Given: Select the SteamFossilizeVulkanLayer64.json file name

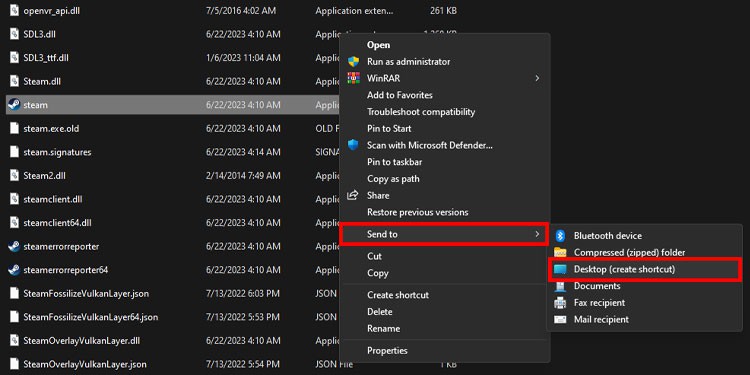Looking at the screenshot, I should tap(91, 317).
